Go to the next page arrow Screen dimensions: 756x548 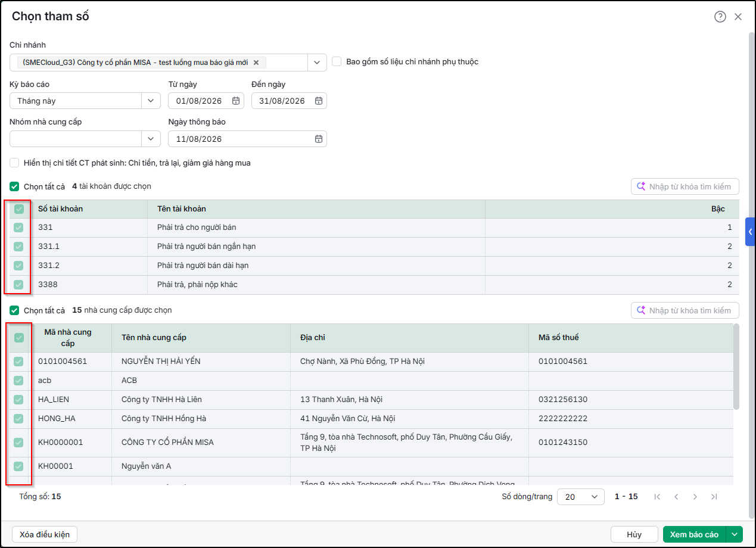tap(695, 497)
